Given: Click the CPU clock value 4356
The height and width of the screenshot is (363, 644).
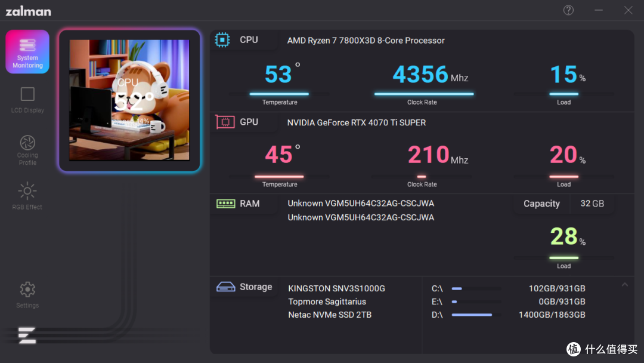Looking at the screenshot, I should tap(420, 75).
